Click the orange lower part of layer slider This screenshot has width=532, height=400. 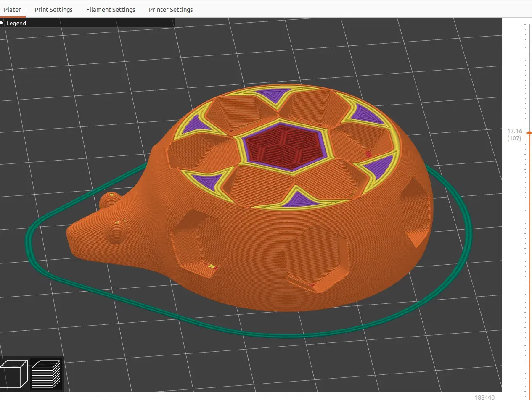(529, 265)
